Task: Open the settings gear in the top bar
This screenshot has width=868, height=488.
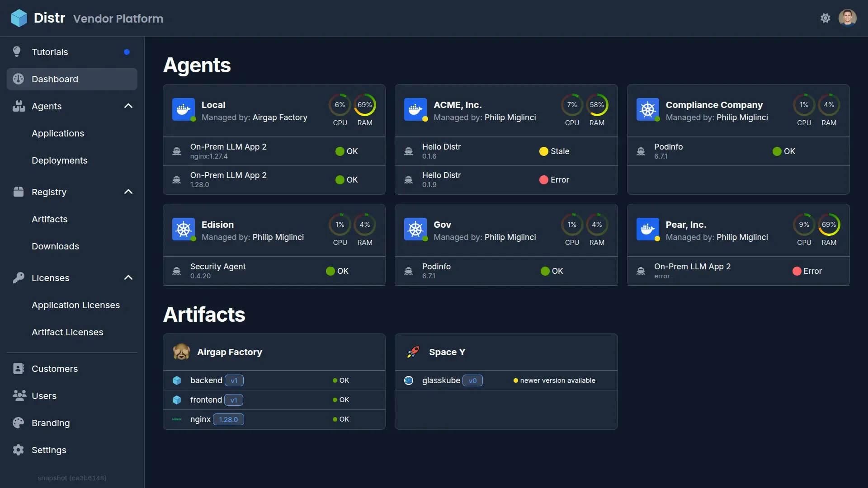Action: tap(826, 18)
